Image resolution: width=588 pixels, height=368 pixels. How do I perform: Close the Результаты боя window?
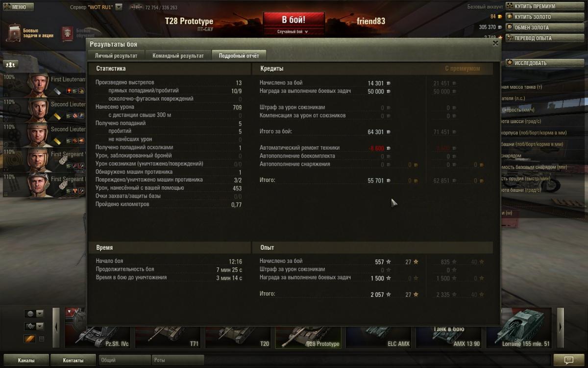click(495, 43)
